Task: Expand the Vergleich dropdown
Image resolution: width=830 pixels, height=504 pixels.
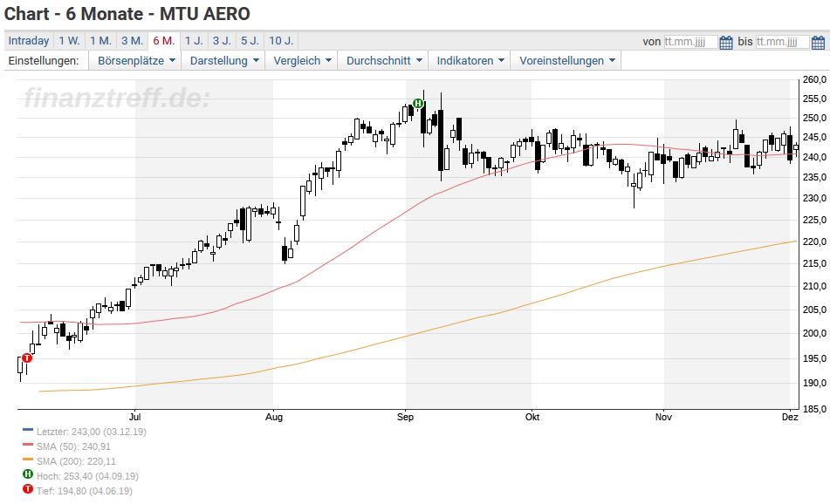Action: (x=302, y=61)
